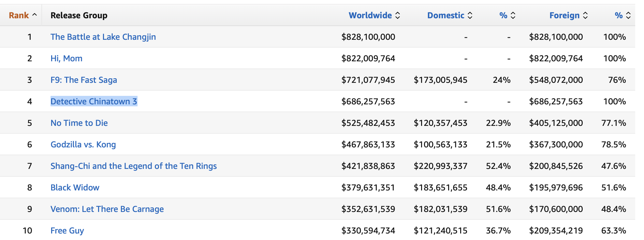Image resolution: width=644 pixels, height=240 pixels.
Task: Open Godzilla vs. Kong link
Action: [83, 144]
